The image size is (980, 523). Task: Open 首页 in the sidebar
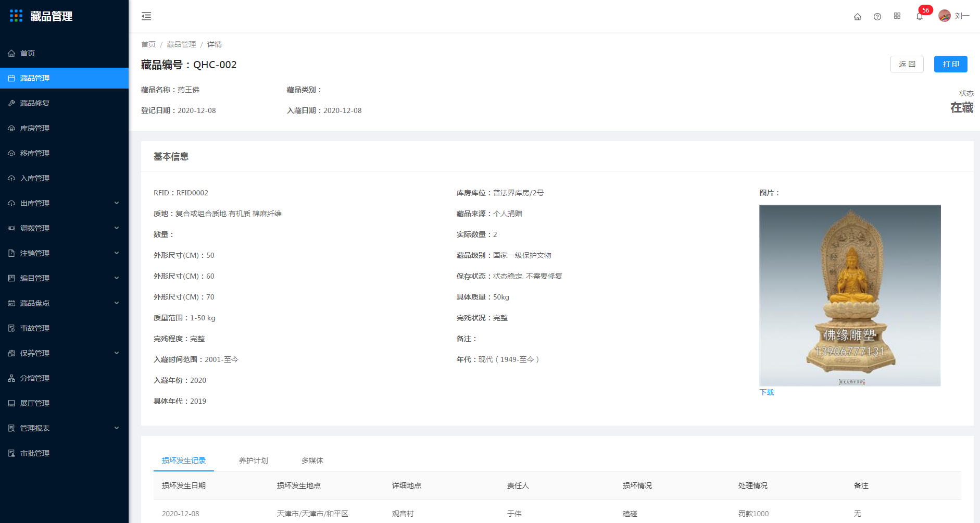tap(64, 53)
